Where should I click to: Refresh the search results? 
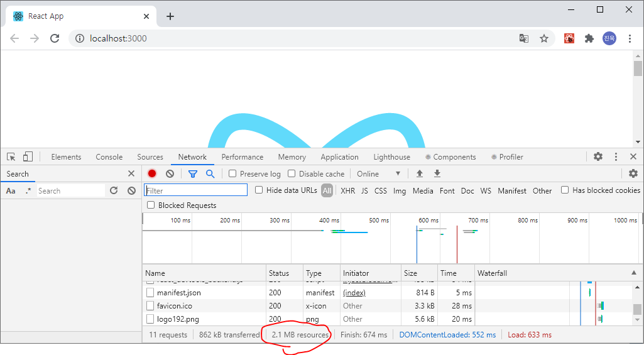114,190
